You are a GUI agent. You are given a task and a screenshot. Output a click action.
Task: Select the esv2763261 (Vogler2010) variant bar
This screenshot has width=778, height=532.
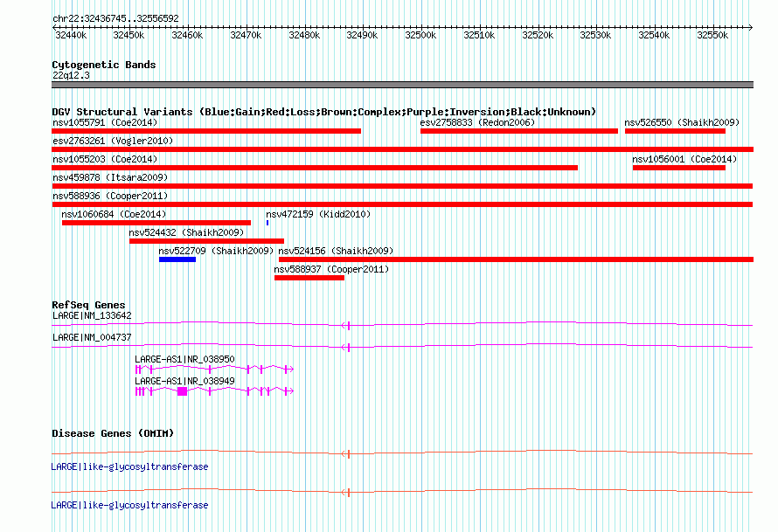pyautogui.click(x=402, y=149)
